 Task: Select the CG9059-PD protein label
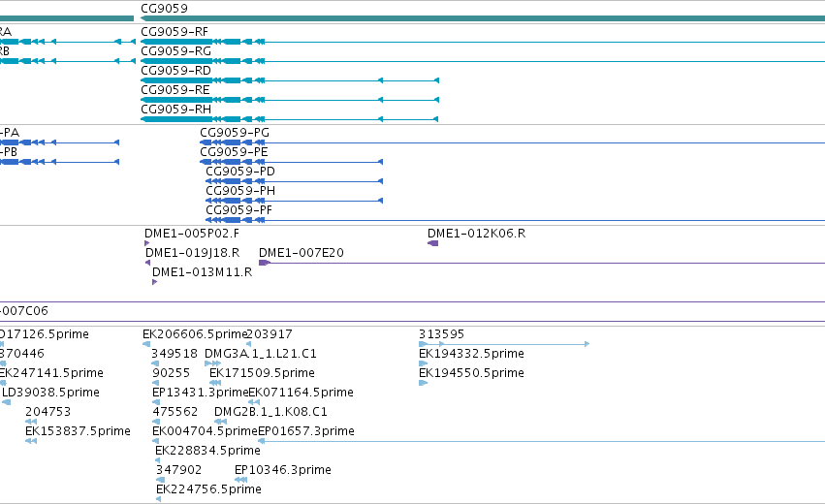click(240, 172)
